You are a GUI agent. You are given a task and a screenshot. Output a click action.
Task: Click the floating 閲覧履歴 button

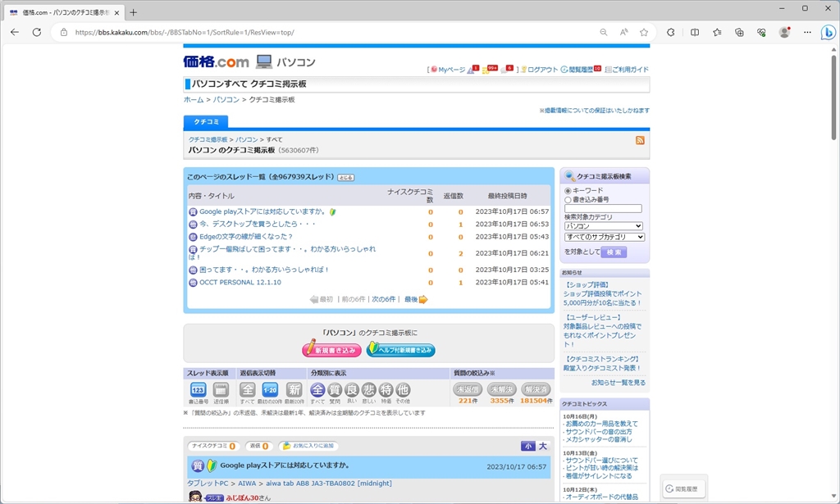pos(683,488)
